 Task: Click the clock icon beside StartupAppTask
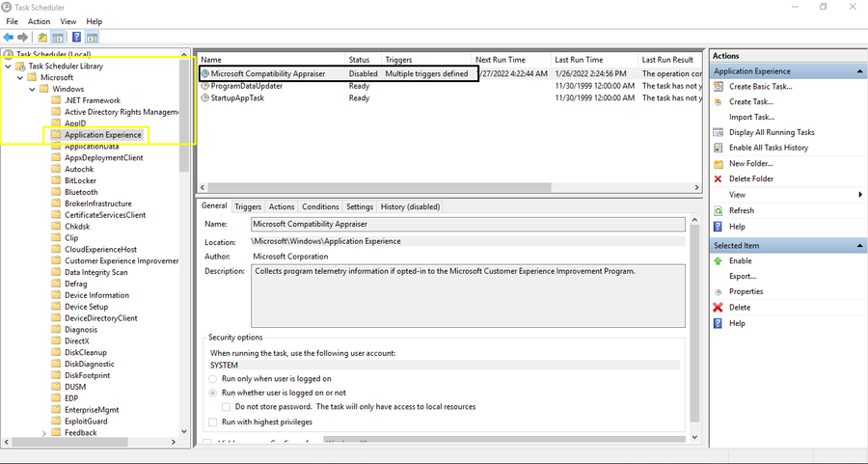point(205,98)
